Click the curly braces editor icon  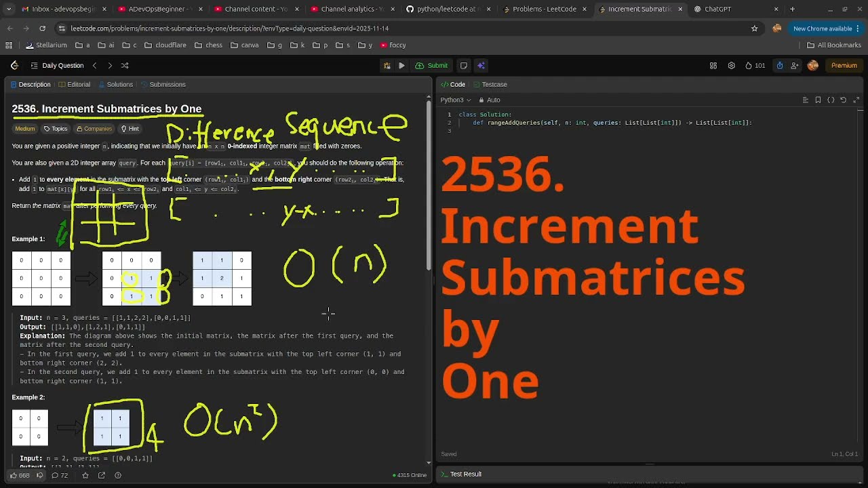tap(831, 100)
